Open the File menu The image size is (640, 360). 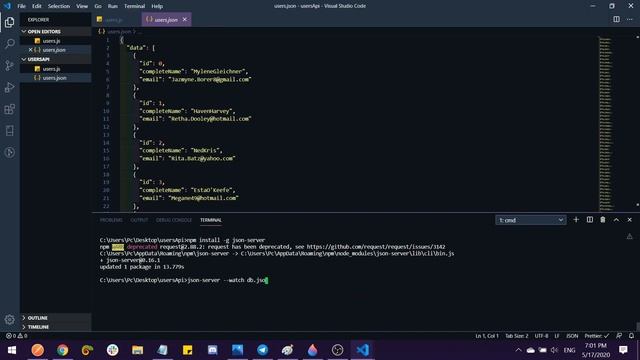22,6
